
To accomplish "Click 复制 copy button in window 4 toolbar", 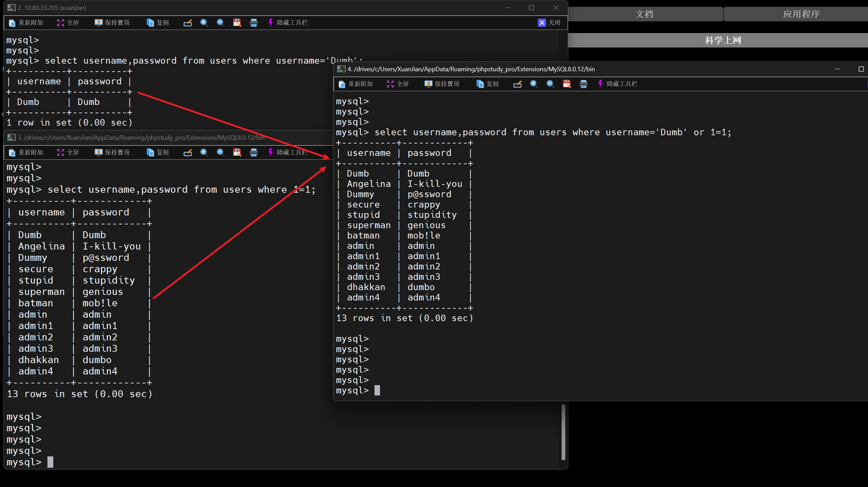I will pyautogui.click(x=487, y=84).
